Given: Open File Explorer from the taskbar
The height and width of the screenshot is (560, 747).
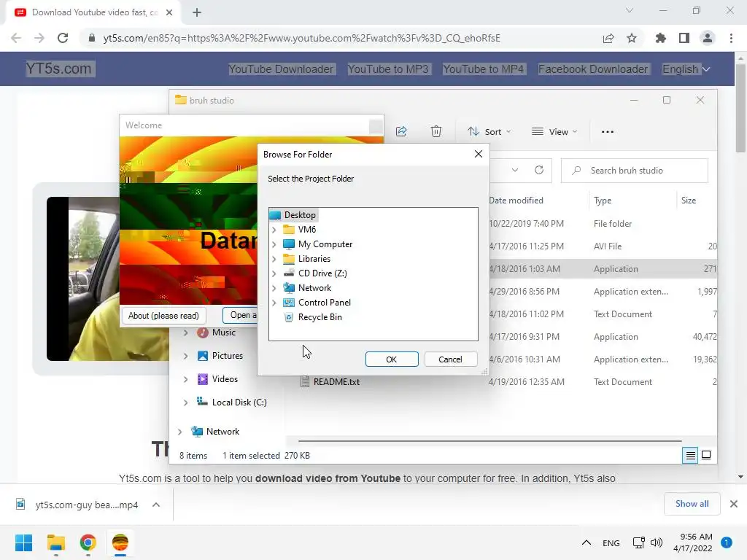Looking at the screenshot, I should pyautogui.click(x=55, y=542).
